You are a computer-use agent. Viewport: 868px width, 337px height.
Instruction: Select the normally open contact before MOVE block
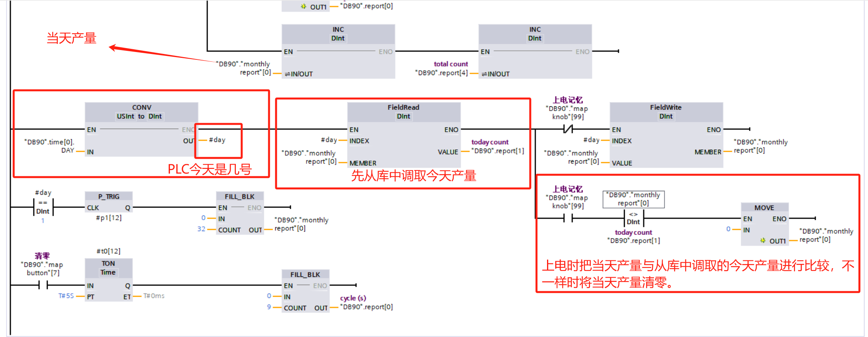coord(568,218)
